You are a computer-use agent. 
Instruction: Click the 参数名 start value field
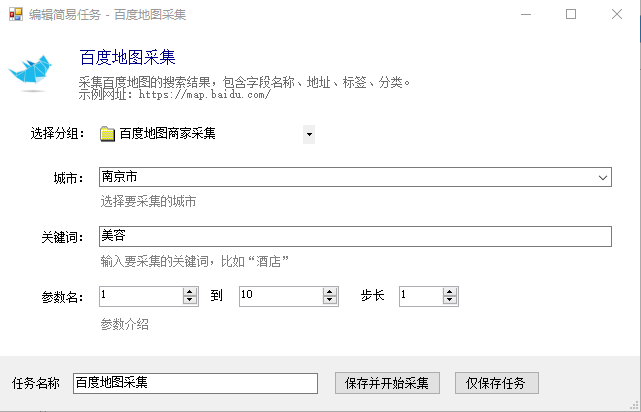coord(141,296)
